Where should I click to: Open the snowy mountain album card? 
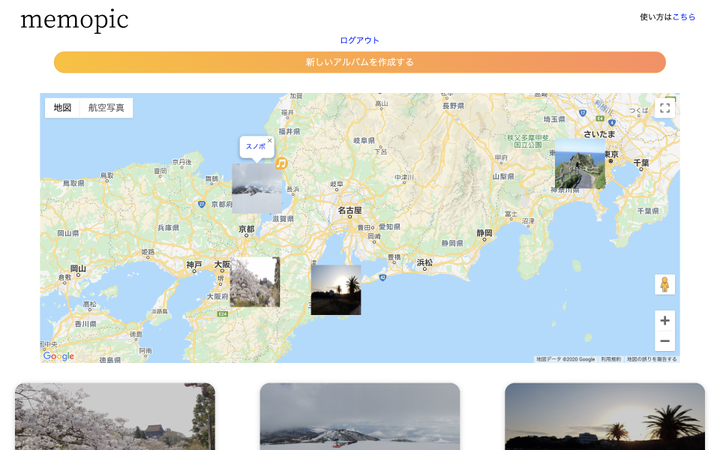(360, 416)
